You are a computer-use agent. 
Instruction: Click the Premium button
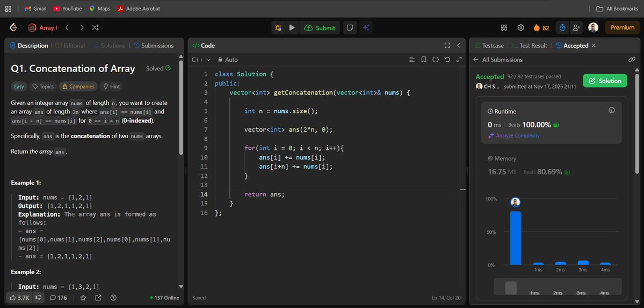coord(622,27)
